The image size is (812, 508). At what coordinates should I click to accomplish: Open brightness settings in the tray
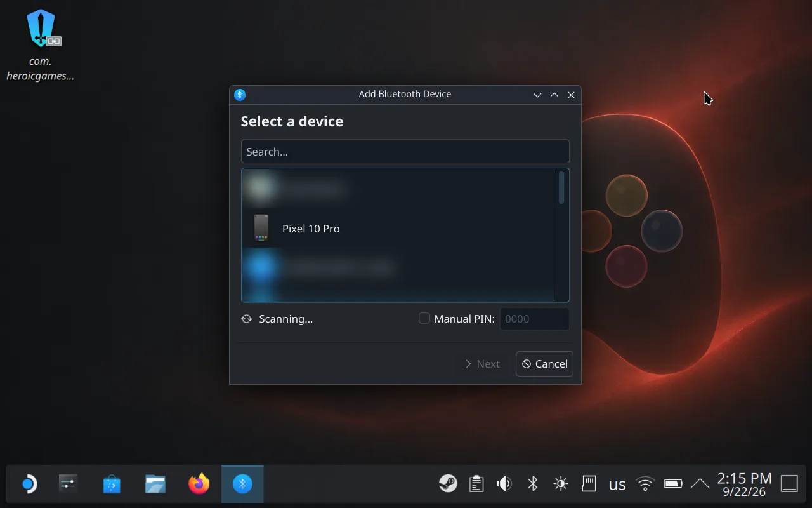pyautogui.click(x=561, y=484)
